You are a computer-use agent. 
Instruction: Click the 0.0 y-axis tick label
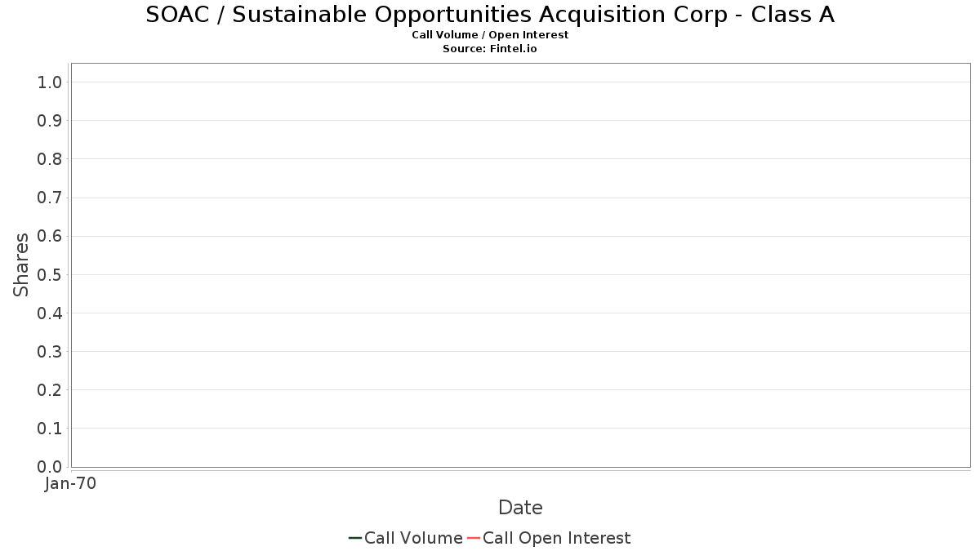[x=50, y=467]
